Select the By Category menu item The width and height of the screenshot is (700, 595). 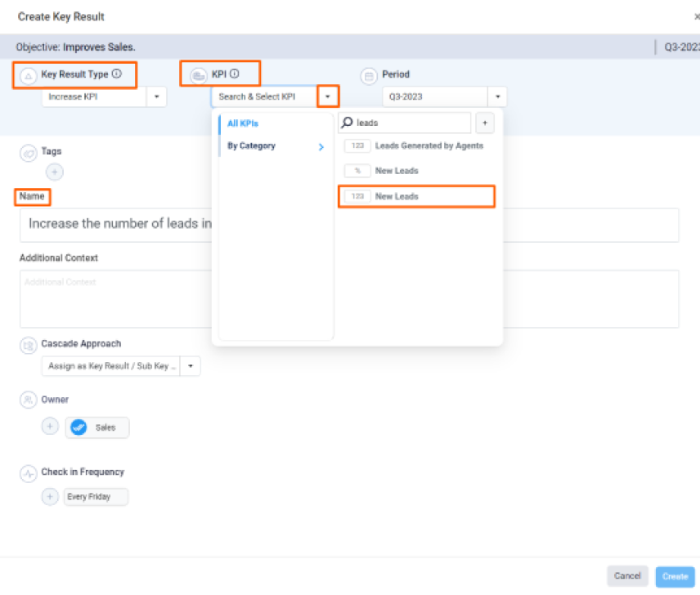251,145
